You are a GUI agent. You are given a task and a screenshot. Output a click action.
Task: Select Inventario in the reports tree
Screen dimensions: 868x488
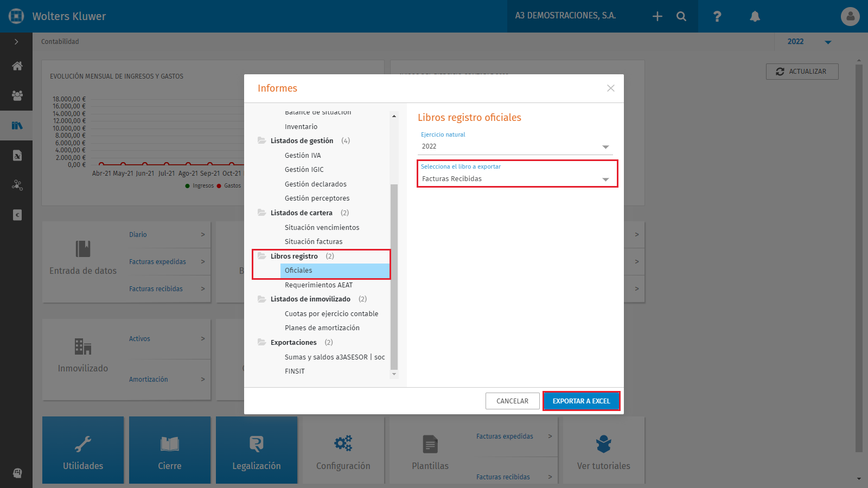tap(301, 126)
